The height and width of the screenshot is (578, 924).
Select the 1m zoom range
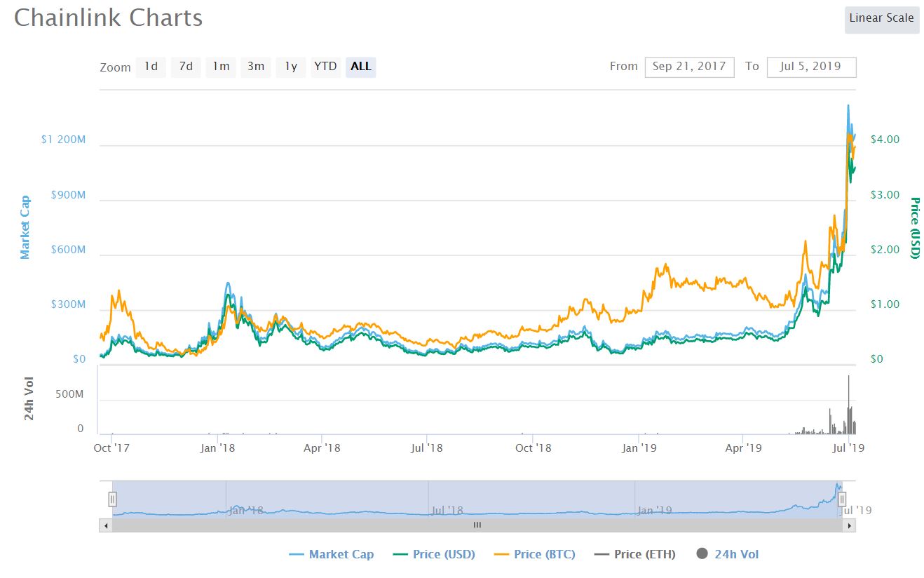coord(221,67)
